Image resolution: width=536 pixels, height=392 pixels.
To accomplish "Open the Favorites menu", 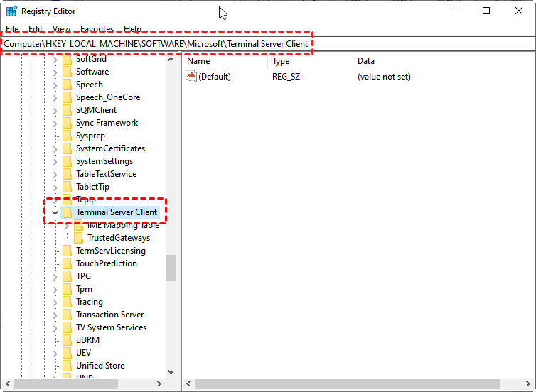I will click(97, 29).
